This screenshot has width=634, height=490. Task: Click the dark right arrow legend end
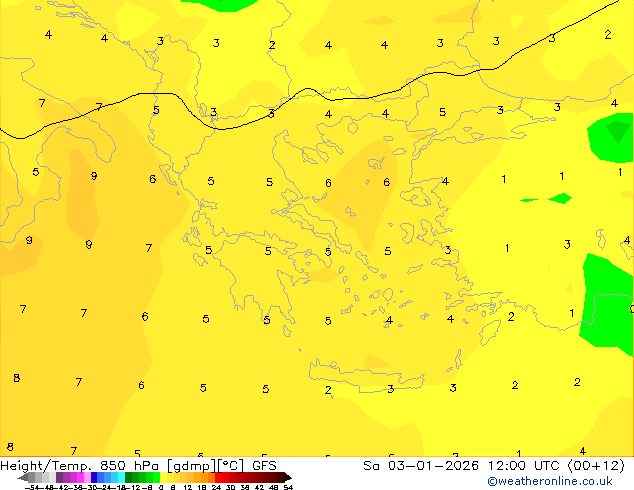pos(287,478)
